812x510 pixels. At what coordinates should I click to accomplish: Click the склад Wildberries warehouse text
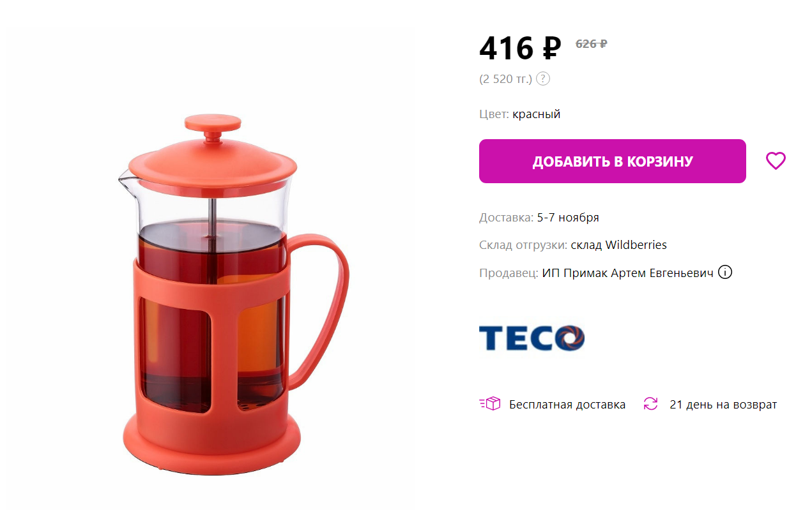click(618, 245)
